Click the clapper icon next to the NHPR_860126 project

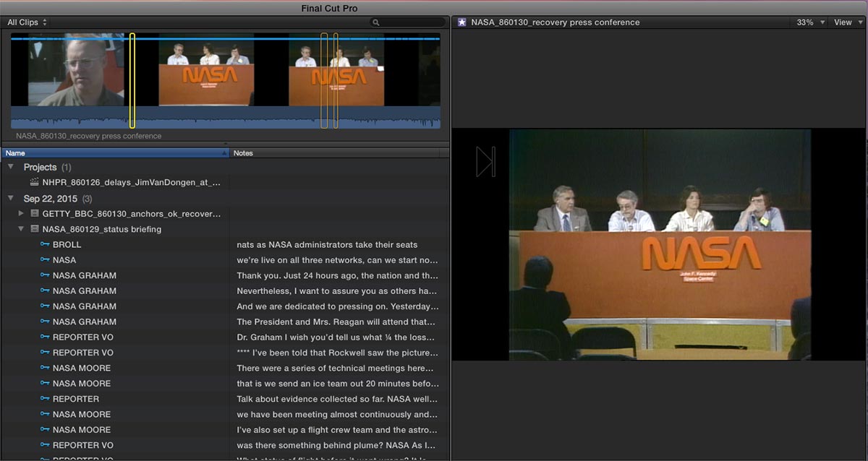34,183
